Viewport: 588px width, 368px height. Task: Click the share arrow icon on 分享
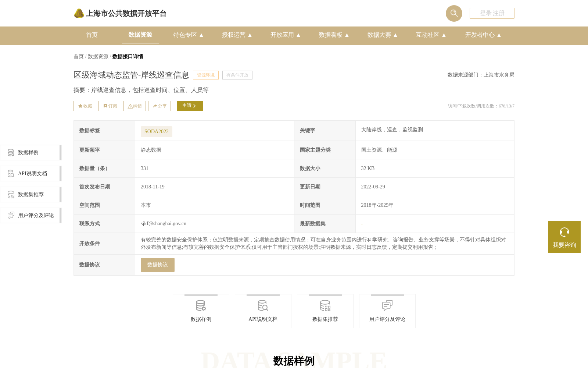coord(155,106)
